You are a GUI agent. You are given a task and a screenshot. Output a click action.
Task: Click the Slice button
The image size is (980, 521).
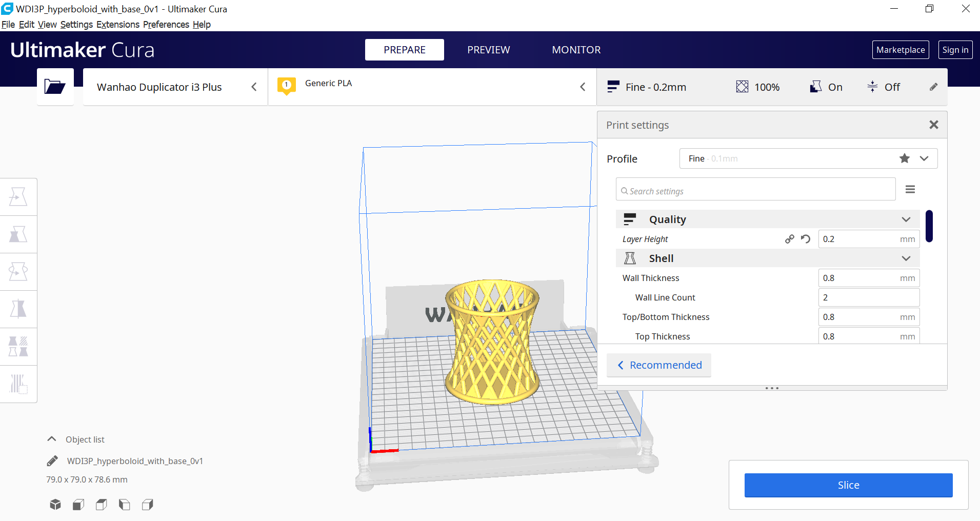point(849,485)
